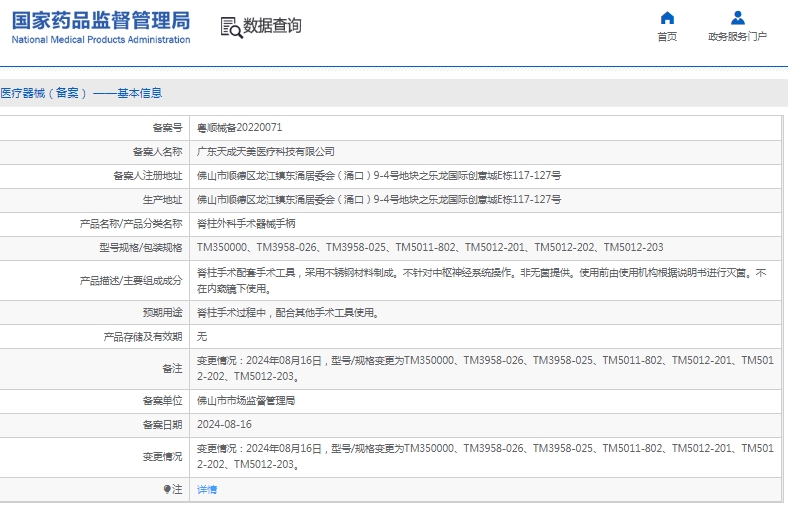Select the value 粤顺械备20220071
788x508 pixels.
239,128
